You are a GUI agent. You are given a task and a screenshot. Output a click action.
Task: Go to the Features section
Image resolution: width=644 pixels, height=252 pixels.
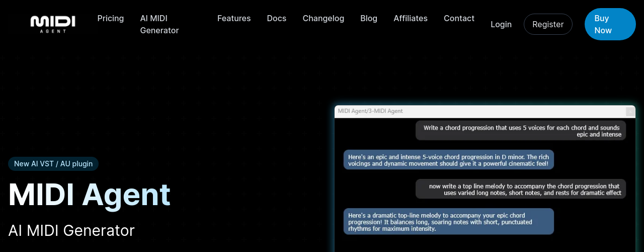pyautogui.click(x=234, y=18)
